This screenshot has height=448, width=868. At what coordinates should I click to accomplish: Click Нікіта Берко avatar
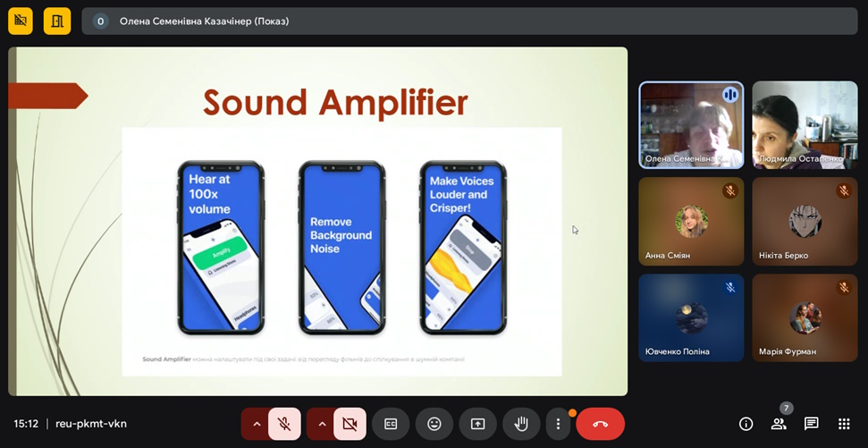(805, 221)
